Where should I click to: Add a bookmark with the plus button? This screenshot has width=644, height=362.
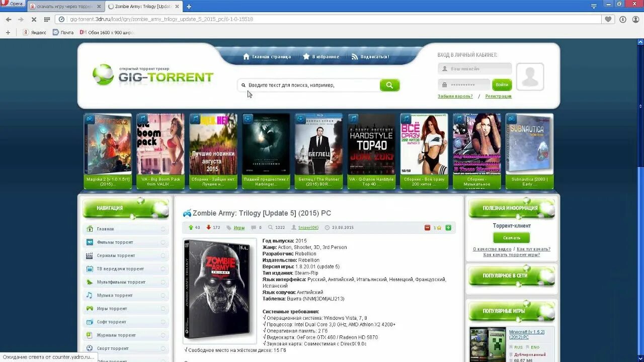click(x=8, y=32)
